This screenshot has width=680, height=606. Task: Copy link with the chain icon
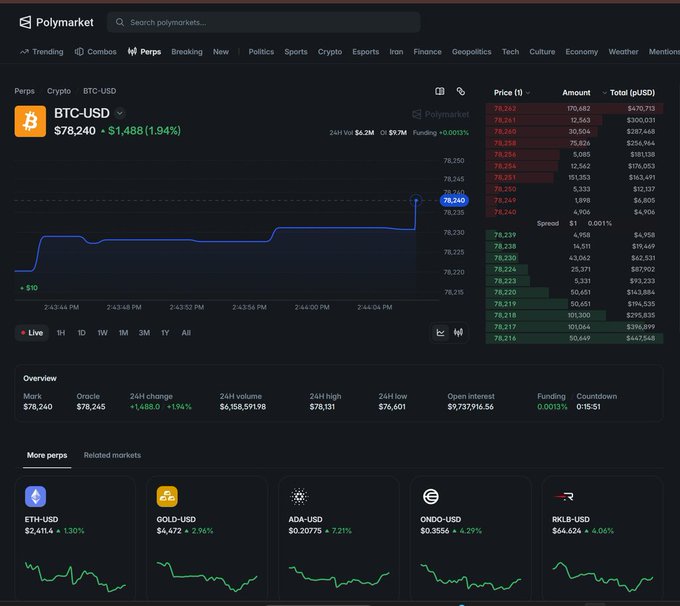pyautogui.click(x=461, y=91)
